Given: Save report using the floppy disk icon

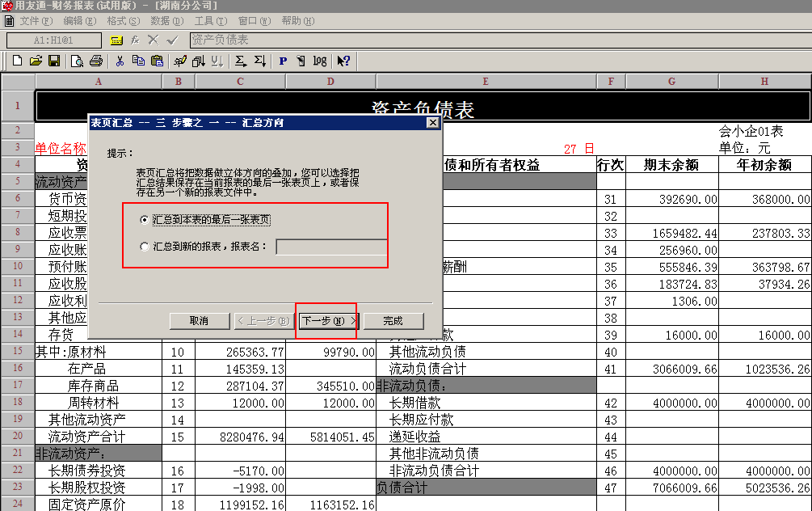Looking at the screenshot, I should pyautogui.click(x=54, y=61).
